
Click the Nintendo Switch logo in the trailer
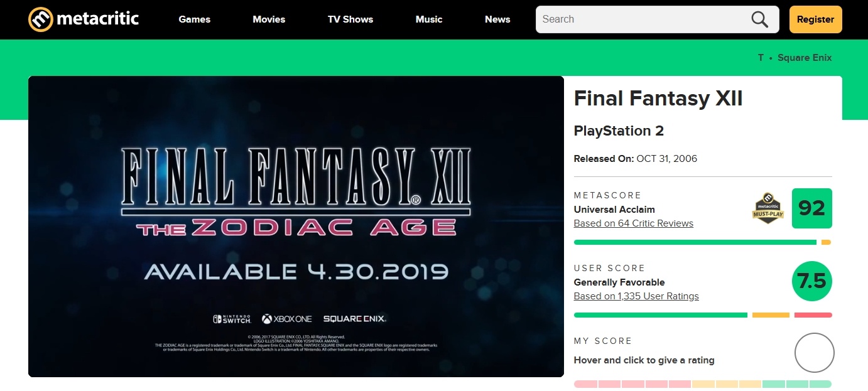coord(232,319)
